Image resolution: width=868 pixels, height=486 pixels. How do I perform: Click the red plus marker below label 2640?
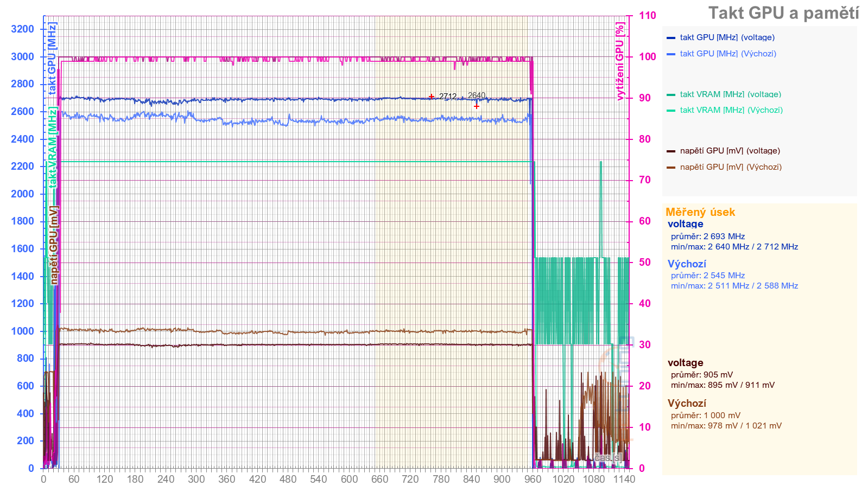477,106
